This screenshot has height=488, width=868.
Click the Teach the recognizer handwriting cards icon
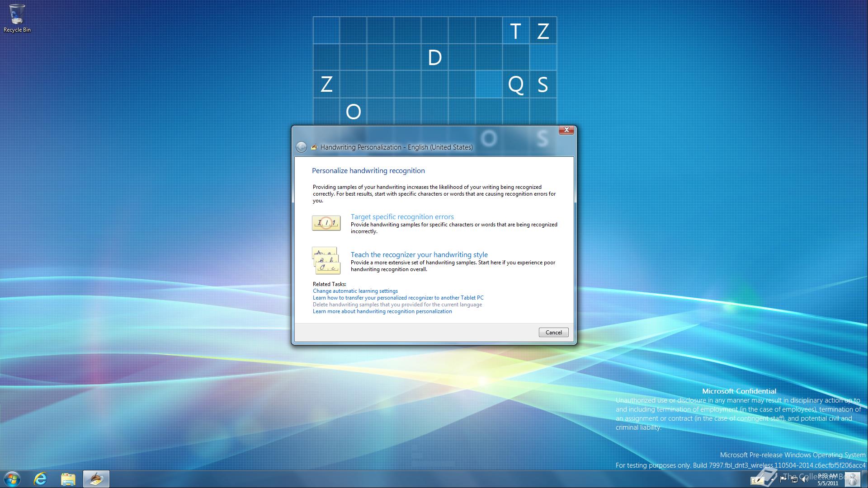pos(326,260)
